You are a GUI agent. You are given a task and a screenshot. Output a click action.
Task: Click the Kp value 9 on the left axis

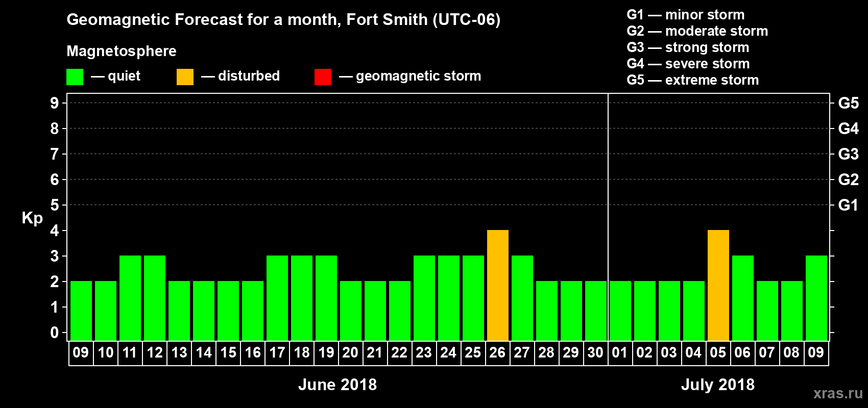click(55, 103)
